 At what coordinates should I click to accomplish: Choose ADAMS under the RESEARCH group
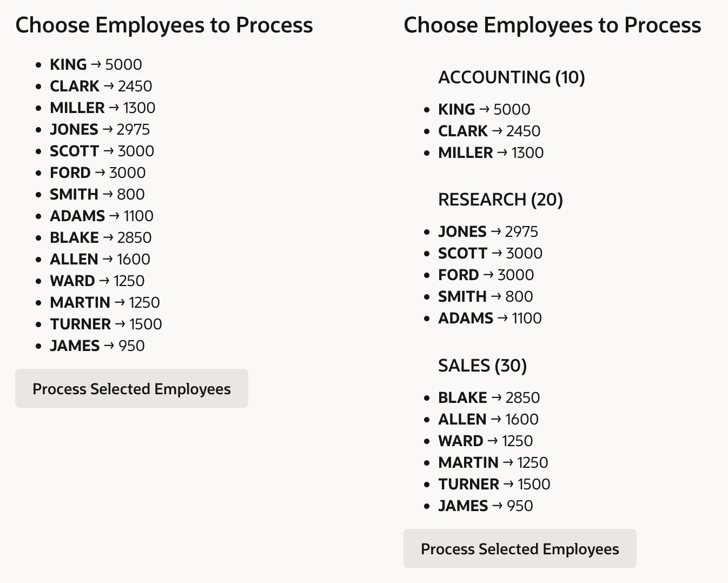click(490, 318)
